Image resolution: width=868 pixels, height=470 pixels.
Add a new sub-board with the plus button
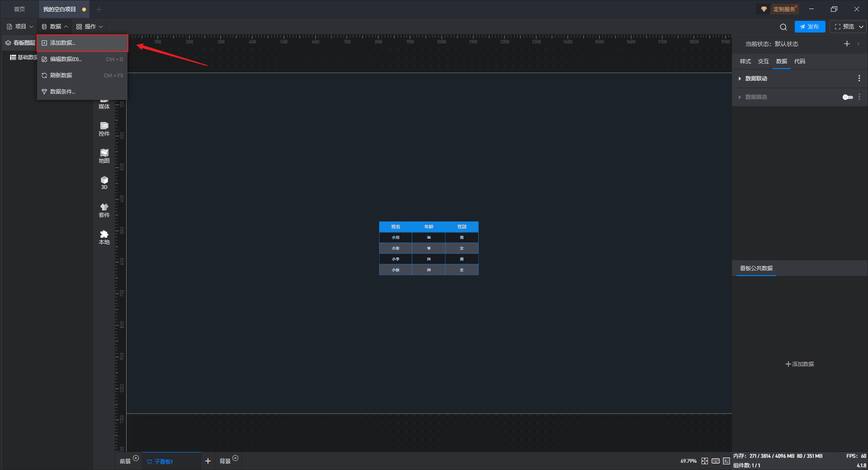(x=208, y=461)
